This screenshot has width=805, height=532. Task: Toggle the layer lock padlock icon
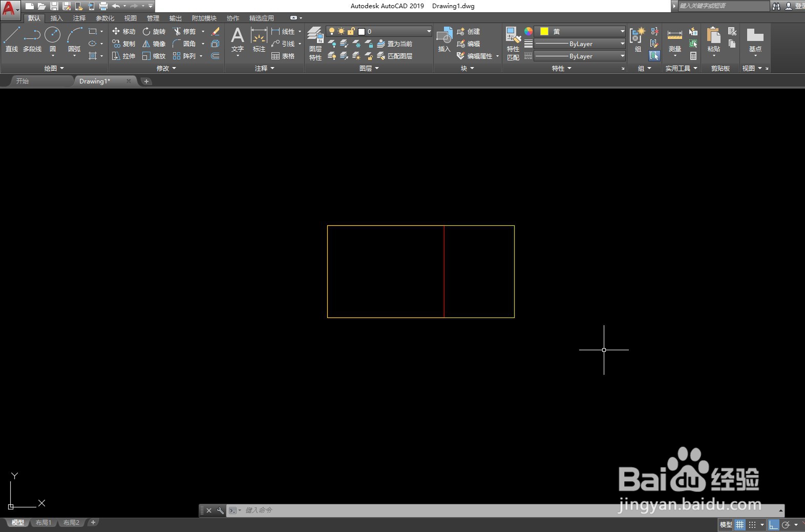tap(351, 31)
